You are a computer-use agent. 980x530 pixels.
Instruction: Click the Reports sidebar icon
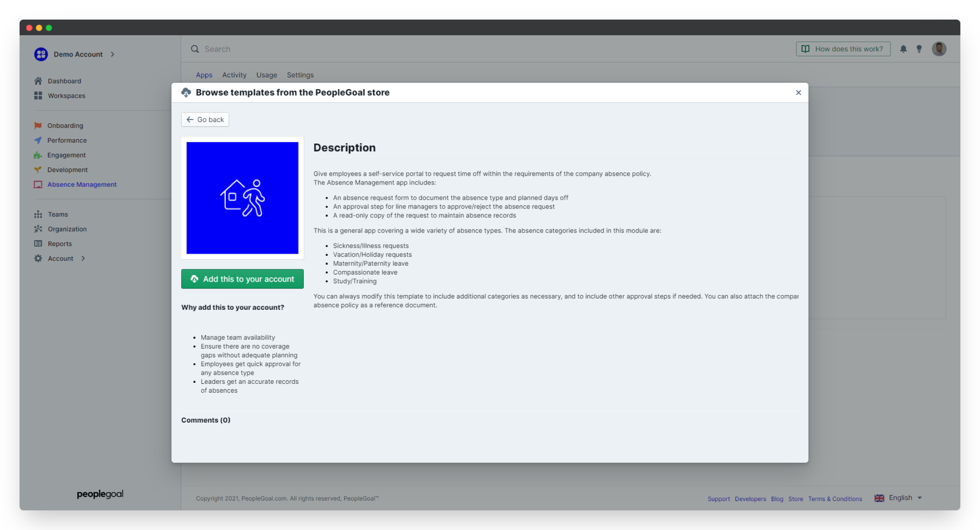pos(38,243)
